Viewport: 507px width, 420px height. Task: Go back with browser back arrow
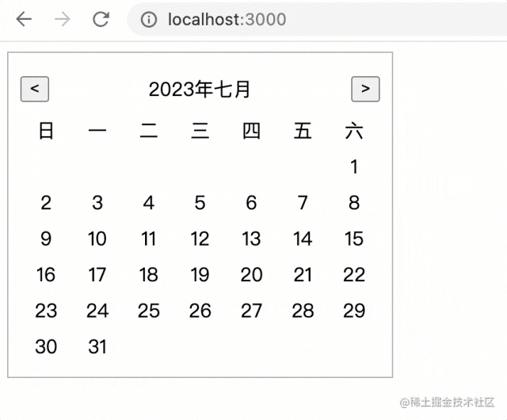click(24, 19)
